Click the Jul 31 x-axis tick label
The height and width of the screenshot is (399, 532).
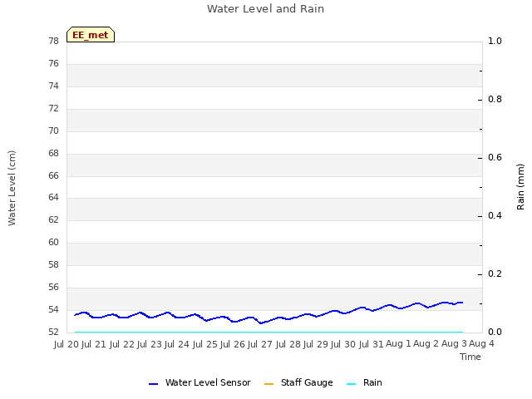click(372, 344)
